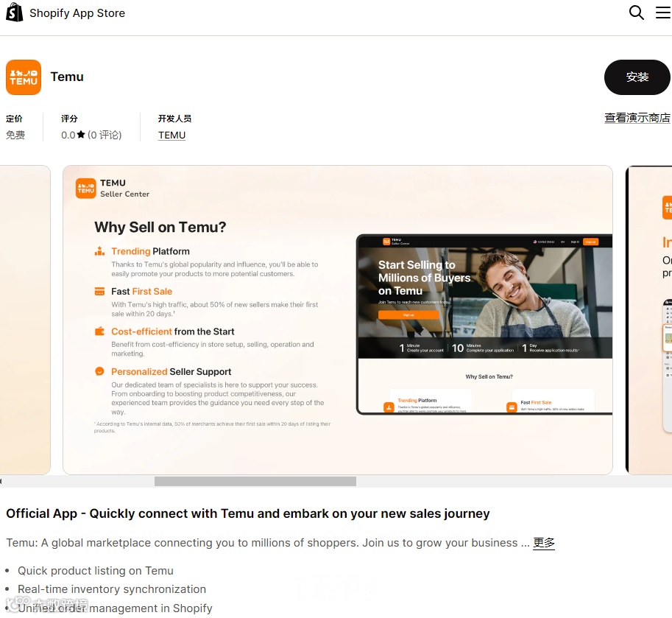672x618 pixels.
Task: Click orange Sign up button in mockup
Action: [x=408, y=315]
